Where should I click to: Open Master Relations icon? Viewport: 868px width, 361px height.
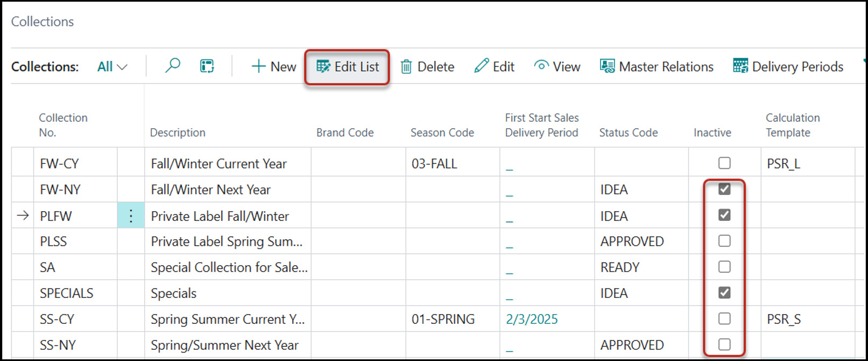[x=608, y=66]
